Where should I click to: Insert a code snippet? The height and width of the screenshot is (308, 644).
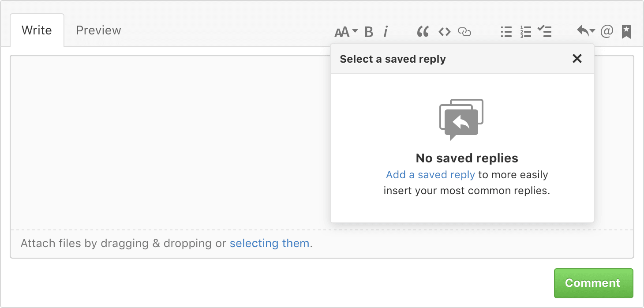[x=444, y=31]
